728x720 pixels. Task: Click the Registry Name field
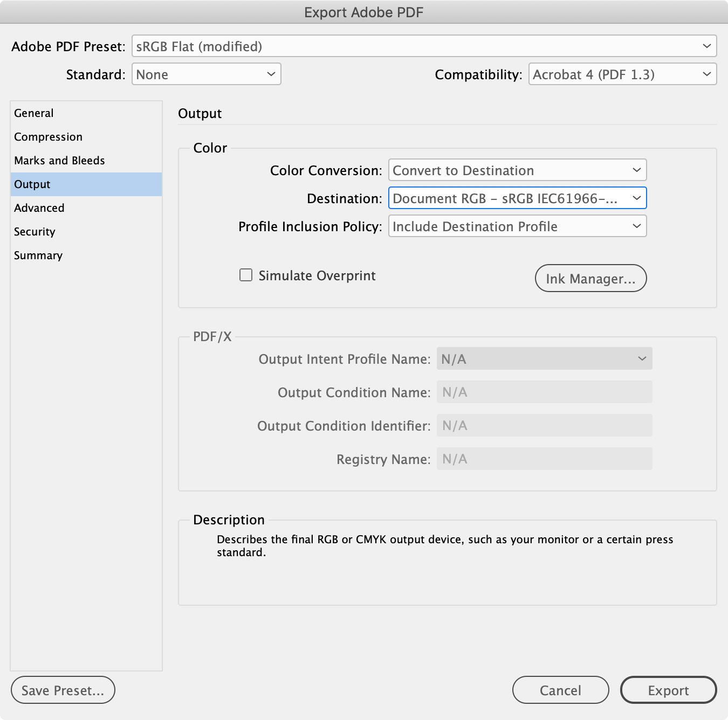[544, 459]
